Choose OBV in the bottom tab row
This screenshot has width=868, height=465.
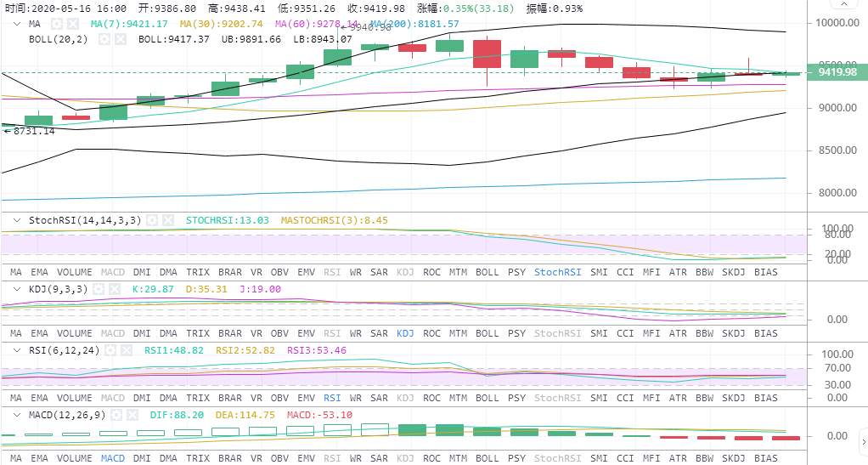(x=279, y=458)
